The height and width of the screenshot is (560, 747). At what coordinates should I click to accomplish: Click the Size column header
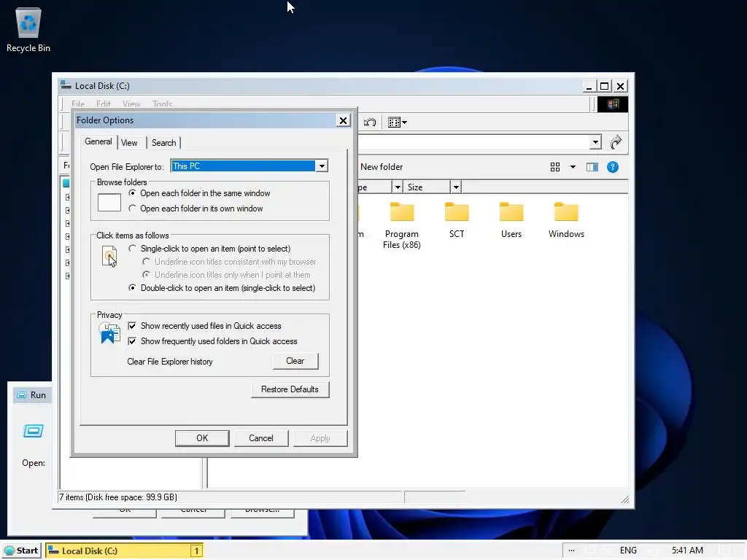pyautogui.click(x=426, y=187)
